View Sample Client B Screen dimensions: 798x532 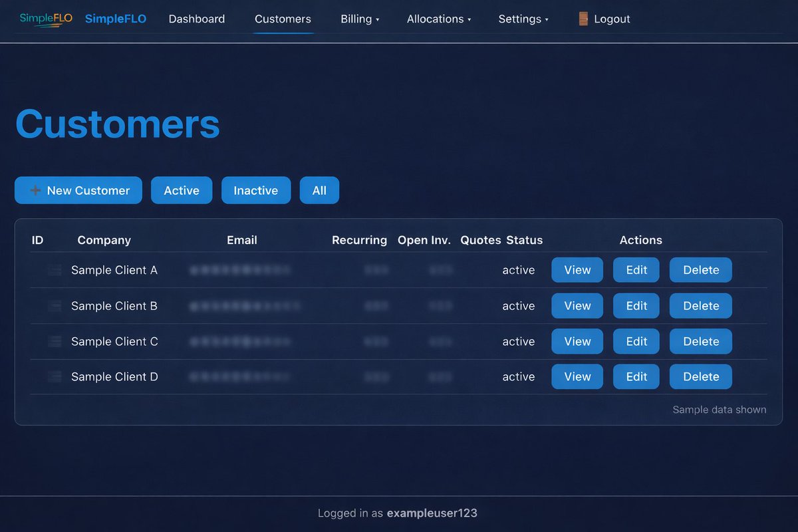point(577,306)
